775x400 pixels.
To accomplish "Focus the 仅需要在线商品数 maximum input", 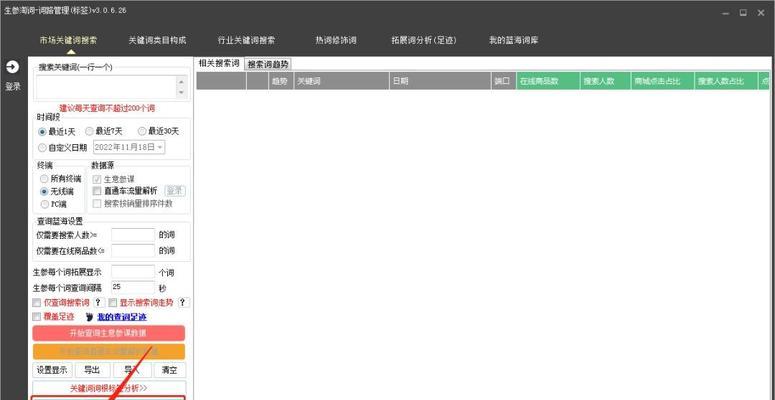I will tap(133, 251).
